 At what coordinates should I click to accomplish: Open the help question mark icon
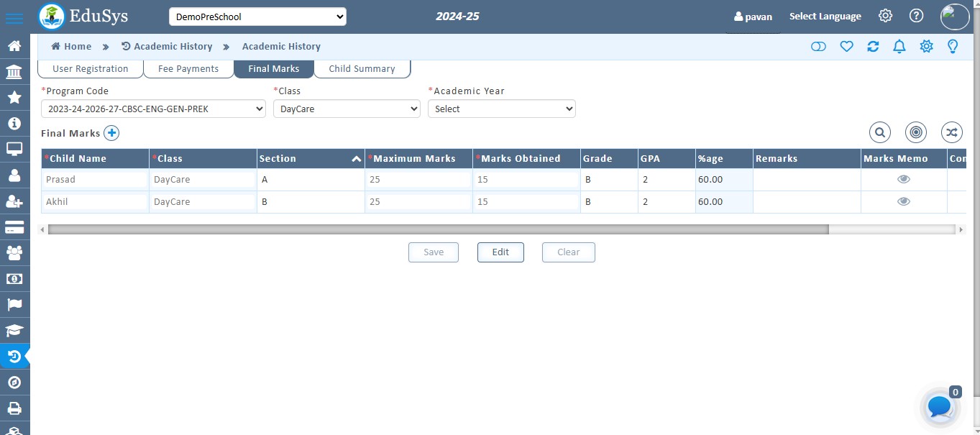tap(916, 16)
